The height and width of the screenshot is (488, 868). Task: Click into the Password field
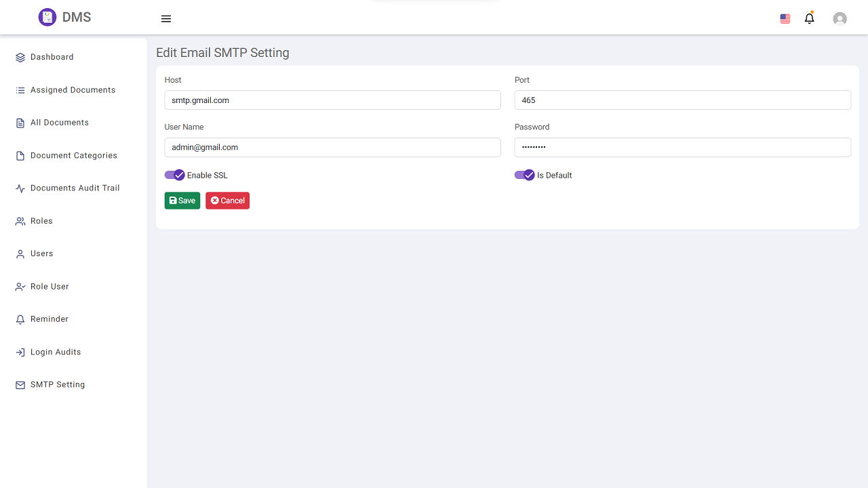coord(682,147)
